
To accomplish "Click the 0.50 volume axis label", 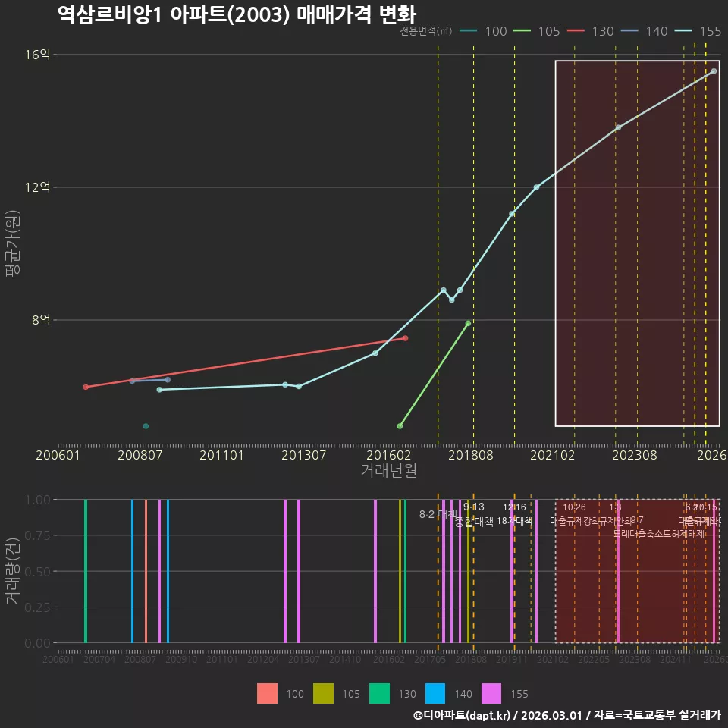I will [38, 572].
